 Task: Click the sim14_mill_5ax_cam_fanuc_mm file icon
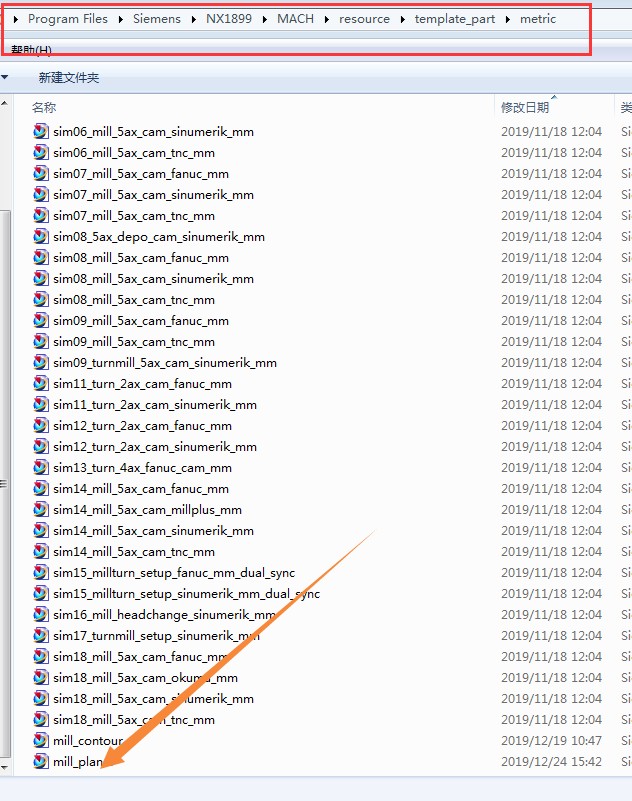[x=41, y=488]
